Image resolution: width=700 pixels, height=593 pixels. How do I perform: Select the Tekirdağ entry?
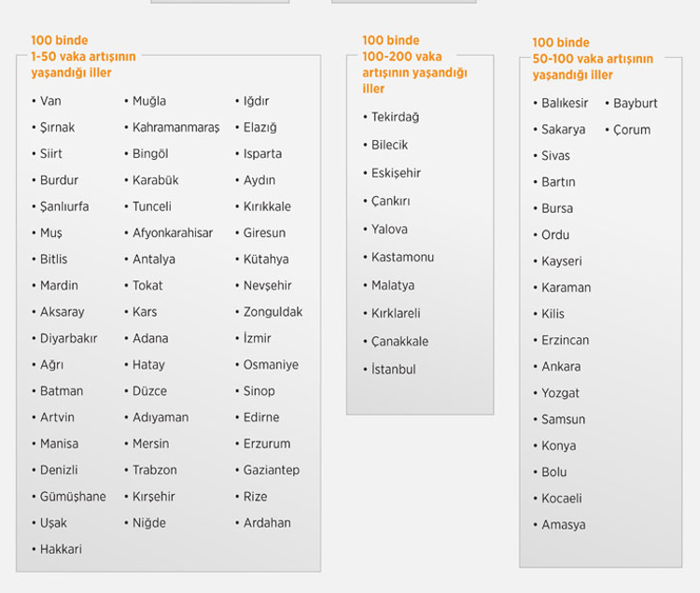(395, 117)
